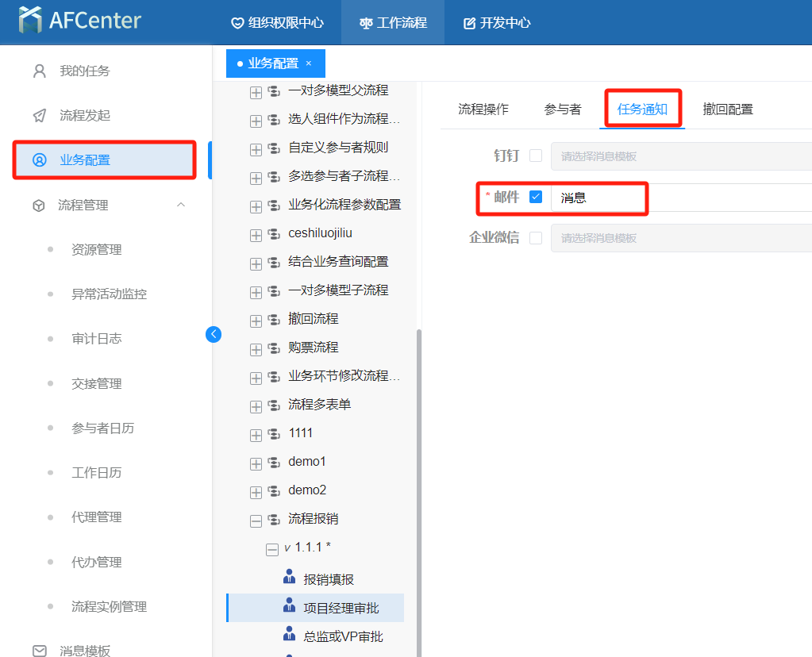Uncheck the 邮件 notification checkbox
812x657 pixels.
coord(536,197)
